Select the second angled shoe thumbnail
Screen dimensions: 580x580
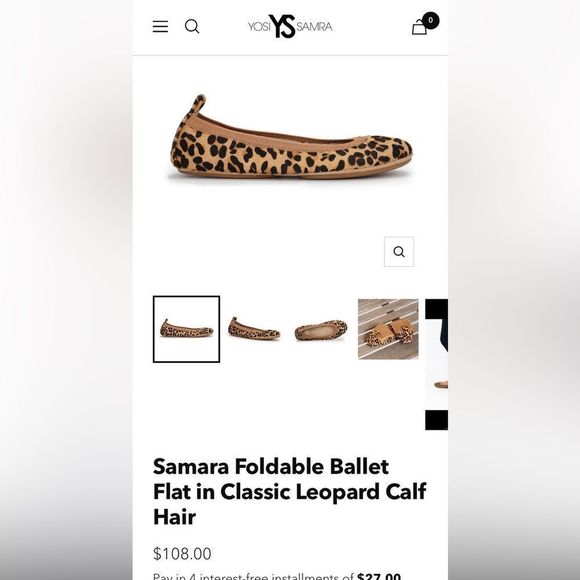254,329
